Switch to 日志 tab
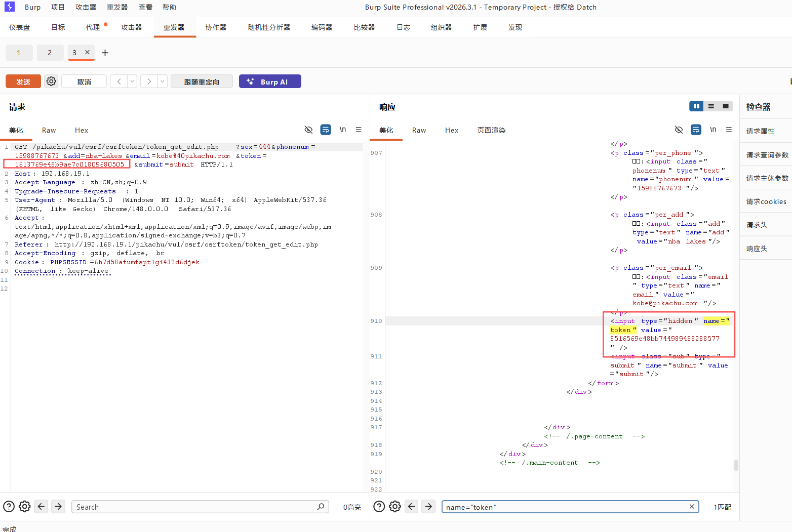Image resolution: width=792 pixels, height=532 pixels. (x=403, y=27)
